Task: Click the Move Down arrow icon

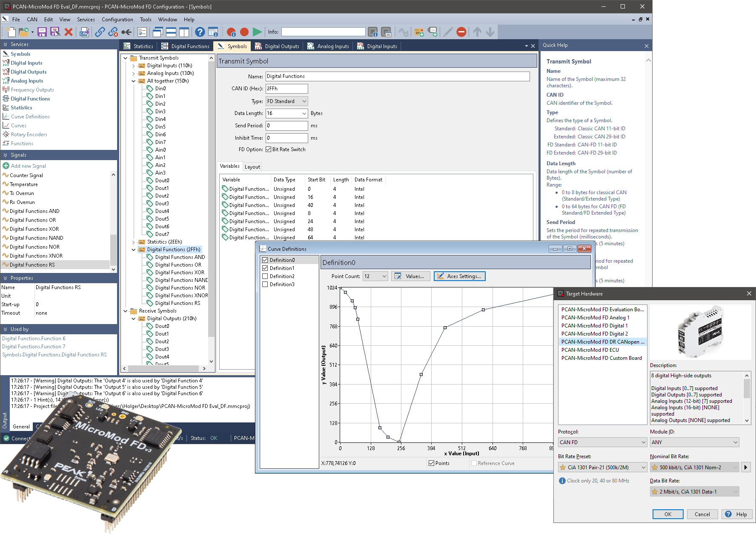Action: click(490, 32)
